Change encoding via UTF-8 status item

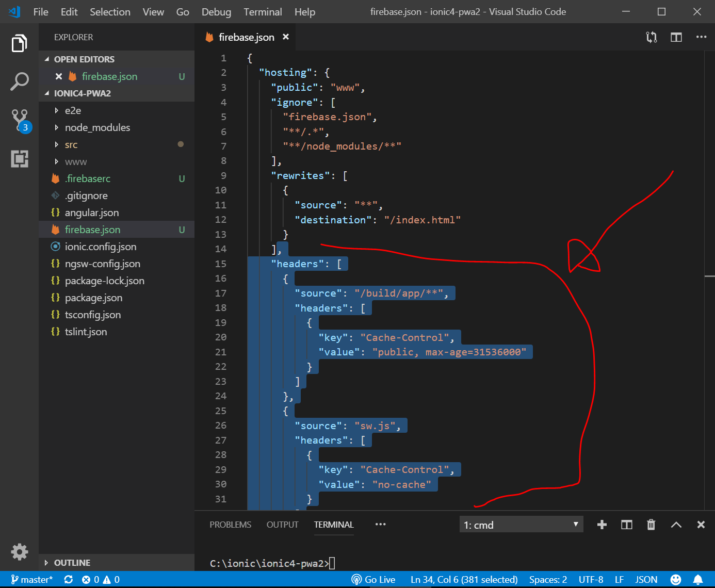click(x=591, y=580)
